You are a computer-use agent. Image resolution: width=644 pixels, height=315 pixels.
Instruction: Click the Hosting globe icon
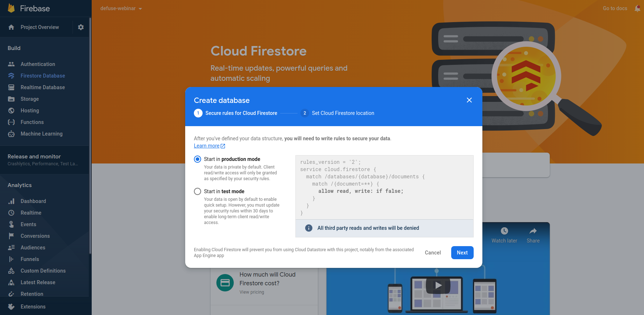(11, 111)
